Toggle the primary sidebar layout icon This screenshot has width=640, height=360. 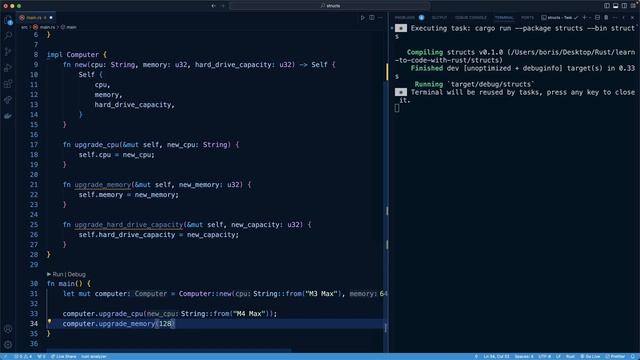(607, 6)
